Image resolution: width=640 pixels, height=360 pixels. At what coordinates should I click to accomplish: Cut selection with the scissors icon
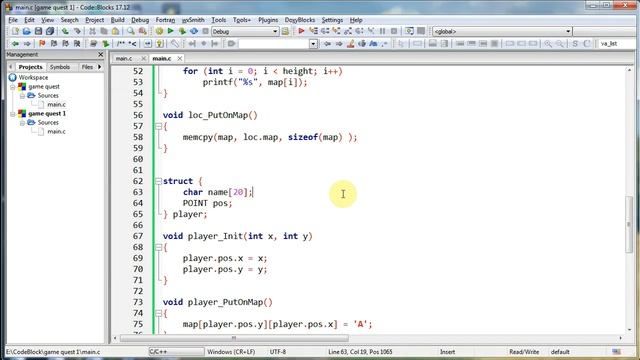tap(93, 31)
